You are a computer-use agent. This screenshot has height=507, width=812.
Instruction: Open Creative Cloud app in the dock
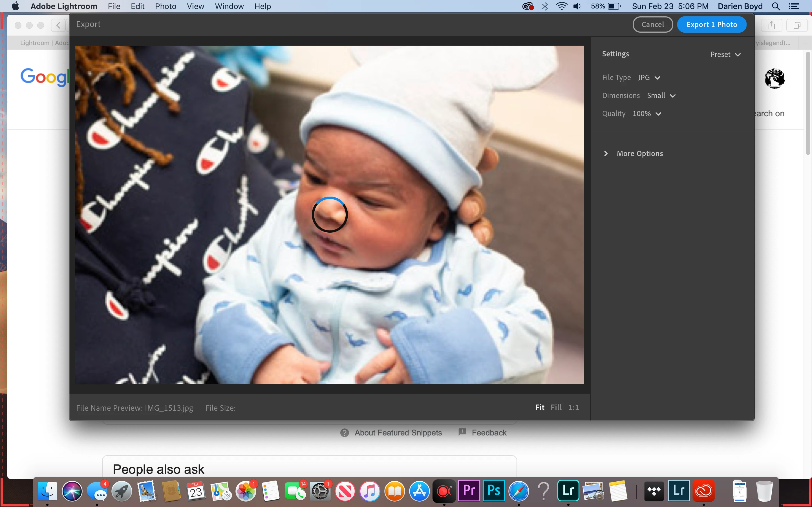[x=704, y=491]
